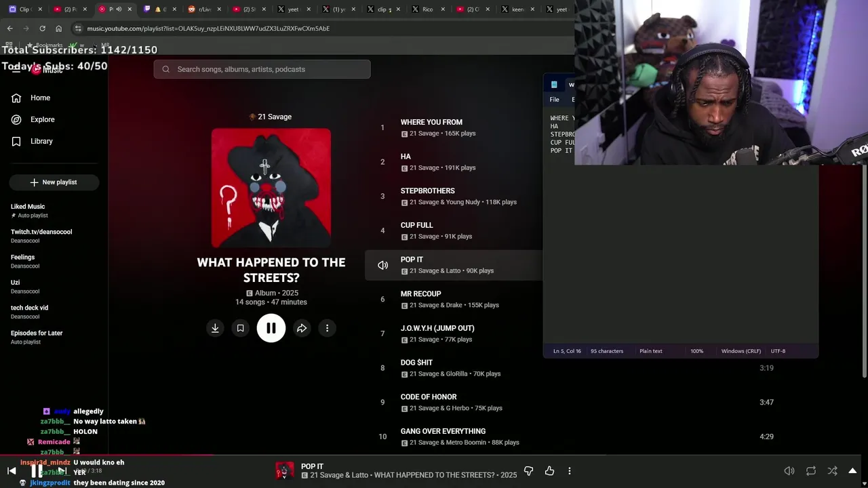This screenshot has width=868, height=488.
Task: Open the Plain text format option in Notepad
Action: click(650, 351)
